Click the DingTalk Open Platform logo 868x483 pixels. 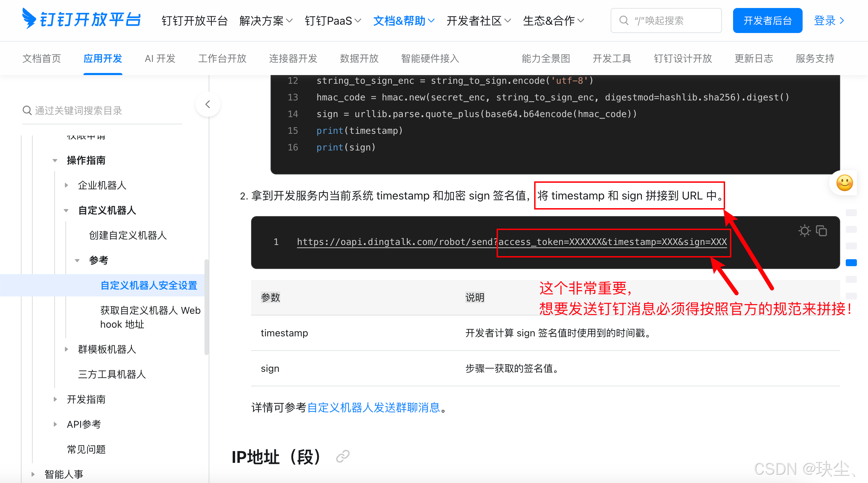coord(81,19)
